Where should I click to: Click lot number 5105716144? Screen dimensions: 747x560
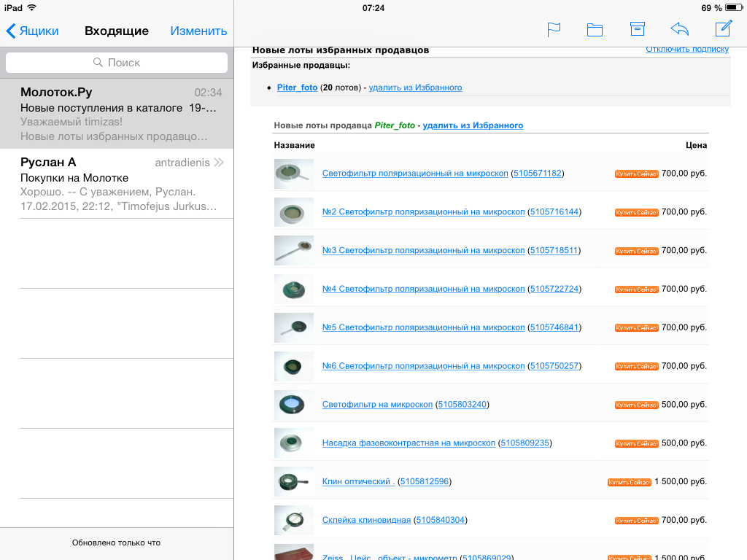coord(554,212)
